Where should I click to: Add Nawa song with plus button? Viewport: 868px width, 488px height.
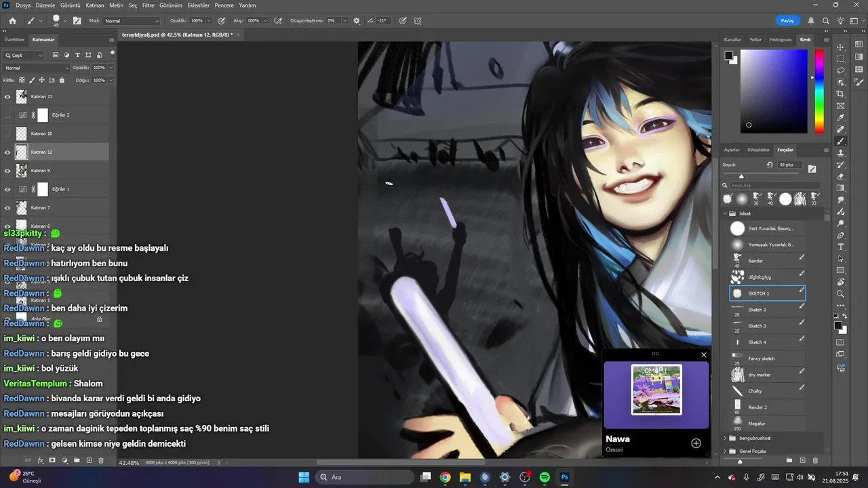pyautogui.click(x=696, y=443)
